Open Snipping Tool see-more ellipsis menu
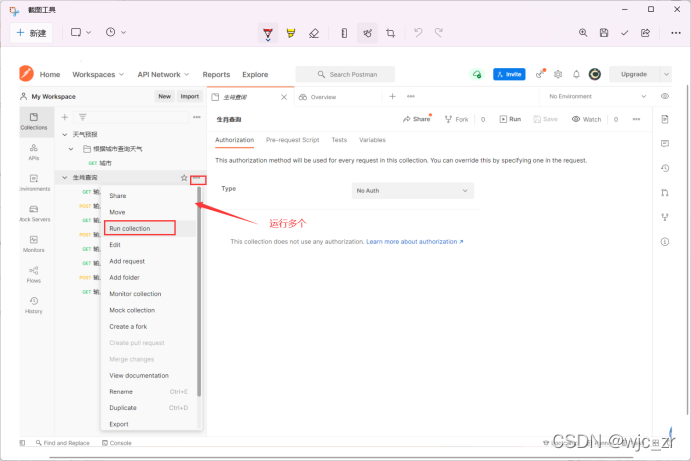This screenshot has width=691, height=461. pyautogui.click(x=676, y=33)
